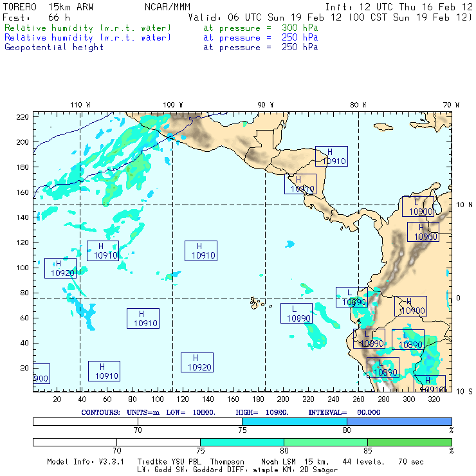Click the '44 levels,' text

pyautogui.click(x=363, y=462)
